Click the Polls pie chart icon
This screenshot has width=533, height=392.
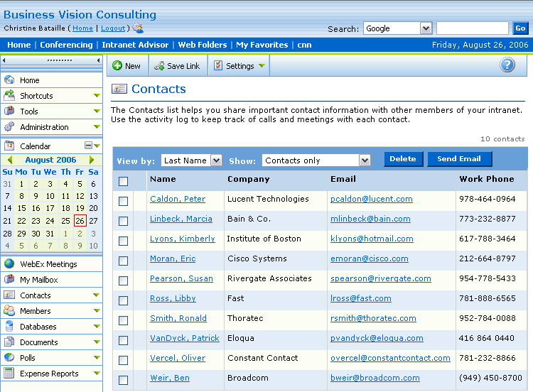coord(9,358)
